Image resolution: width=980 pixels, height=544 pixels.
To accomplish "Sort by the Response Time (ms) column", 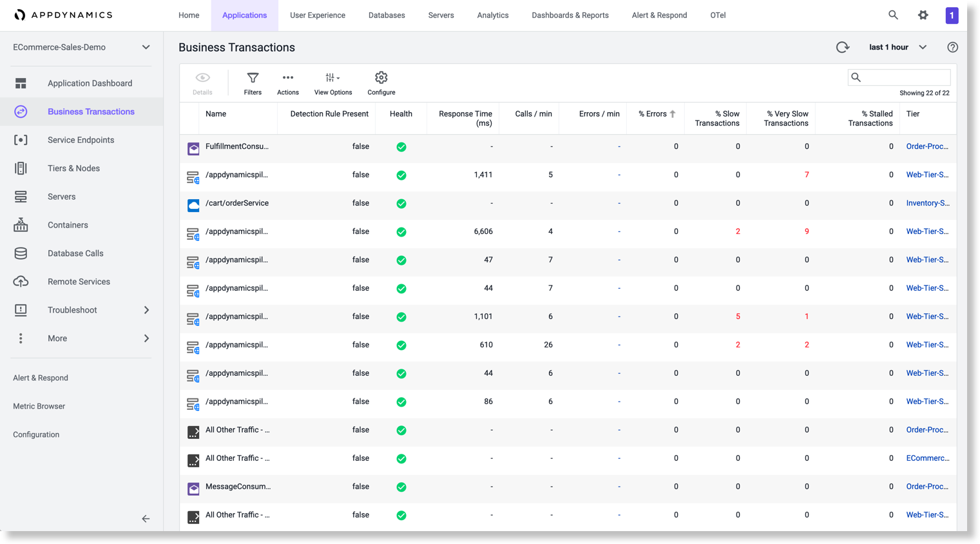I will (x=465, y=119).
